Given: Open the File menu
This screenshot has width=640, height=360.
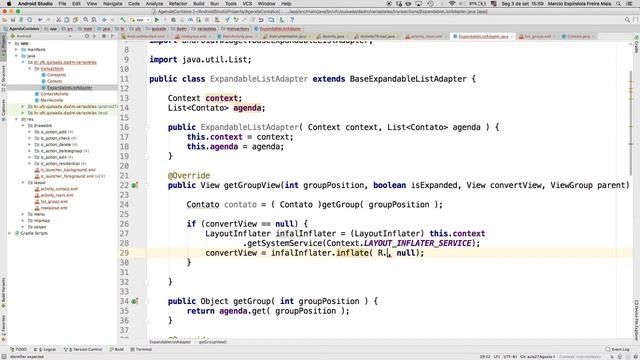Looking at the screenshot, I should pos(62,4).
